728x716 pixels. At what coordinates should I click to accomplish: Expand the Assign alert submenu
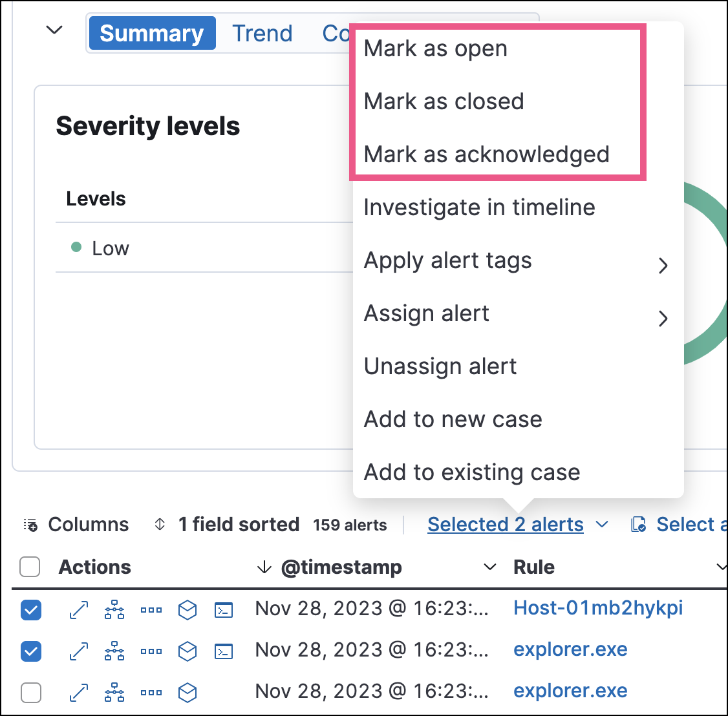pyautogui.click(x=427, y=314)
